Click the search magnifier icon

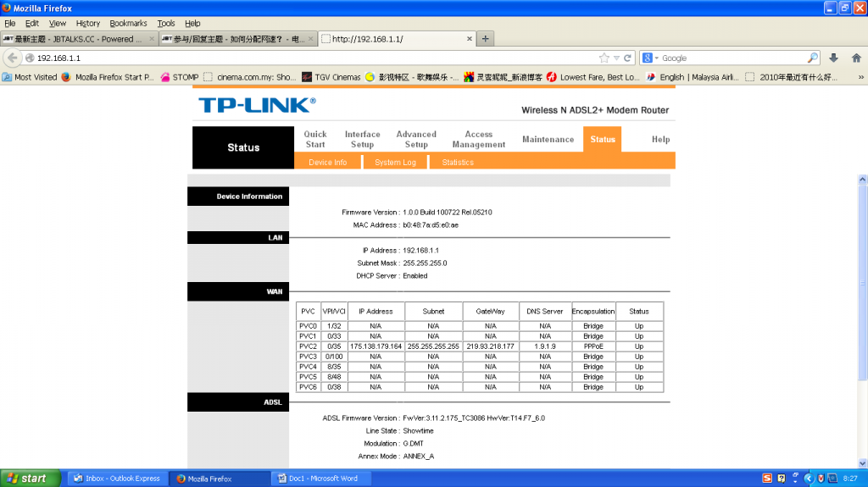pos(813,58)
